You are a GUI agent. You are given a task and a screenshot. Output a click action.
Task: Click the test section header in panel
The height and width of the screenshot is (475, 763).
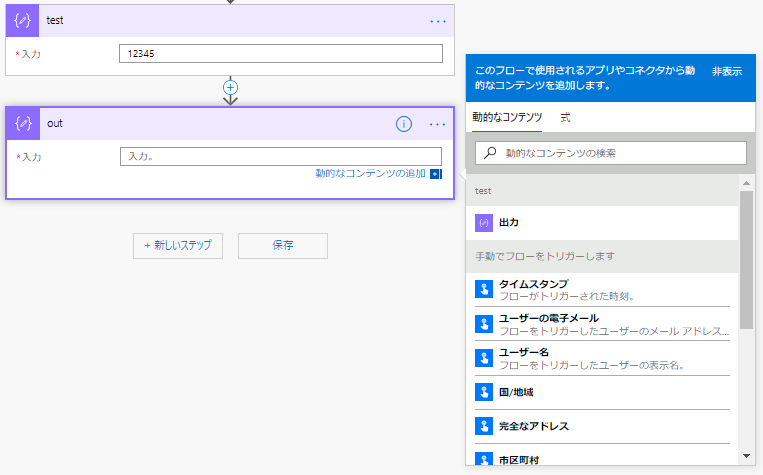(x=602, y=191)
